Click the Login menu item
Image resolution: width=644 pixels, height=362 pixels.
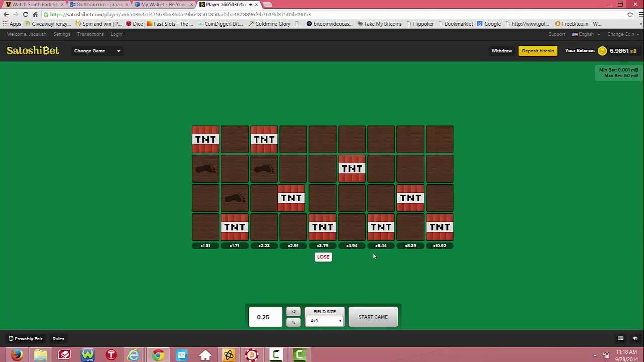[116, 34]
